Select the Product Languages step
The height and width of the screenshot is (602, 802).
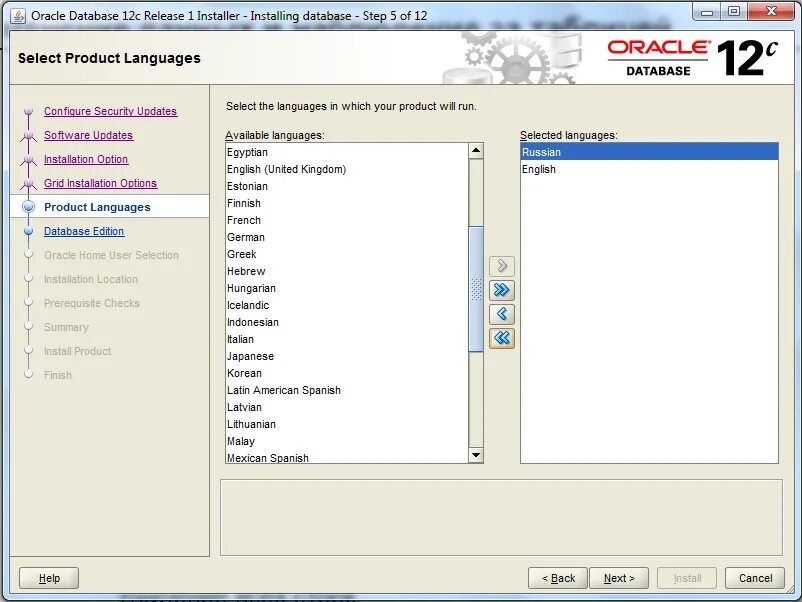[x=97, y=207]
